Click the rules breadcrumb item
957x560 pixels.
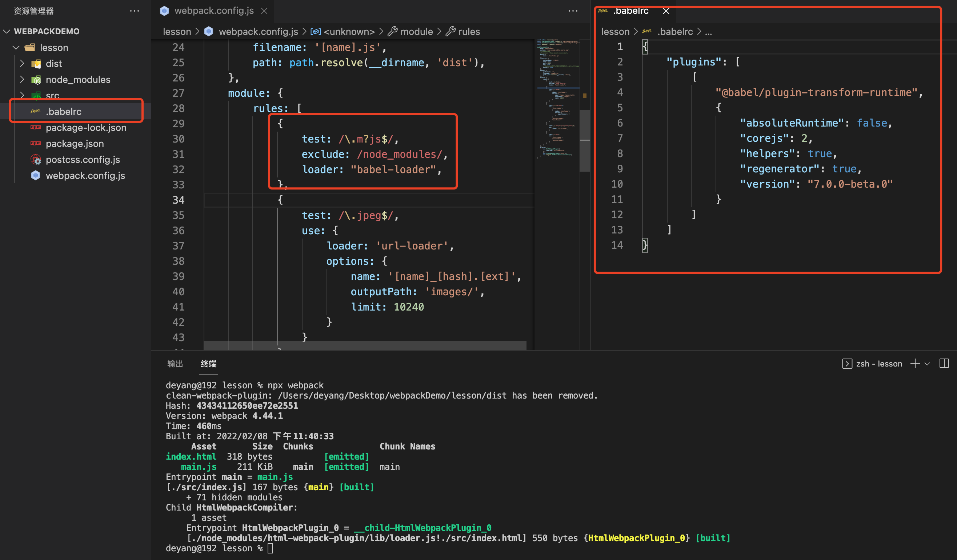pos(469,32)
